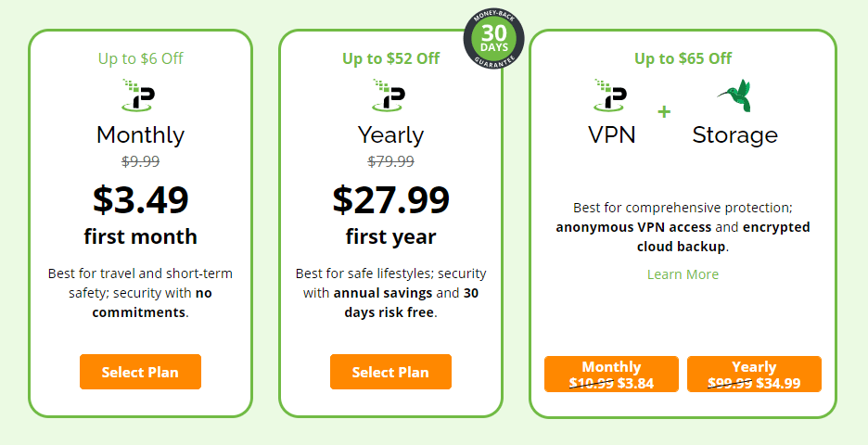868x445 pixels.
Task: Choose the Monthly $3.84 VPN + Storage button
Action: 611,375
